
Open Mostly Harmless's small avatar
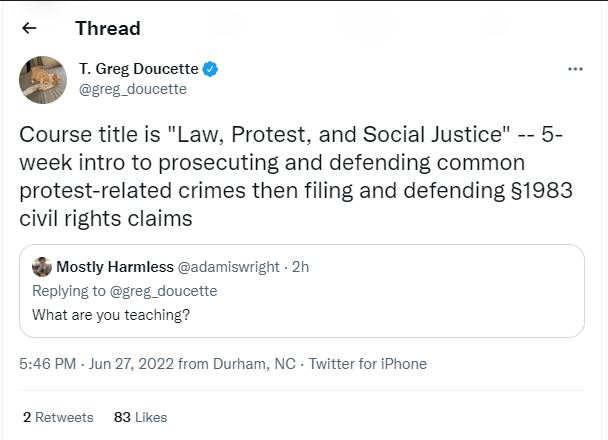[42, 267]
